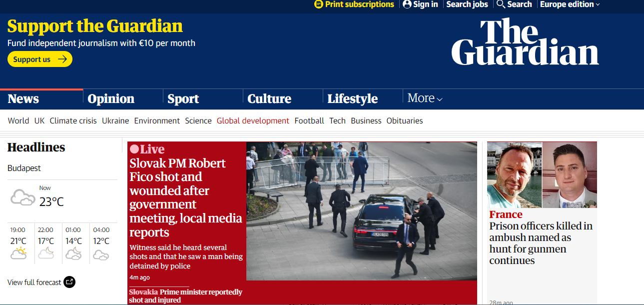Click the Guardian logo

click(x=525, y=42)
